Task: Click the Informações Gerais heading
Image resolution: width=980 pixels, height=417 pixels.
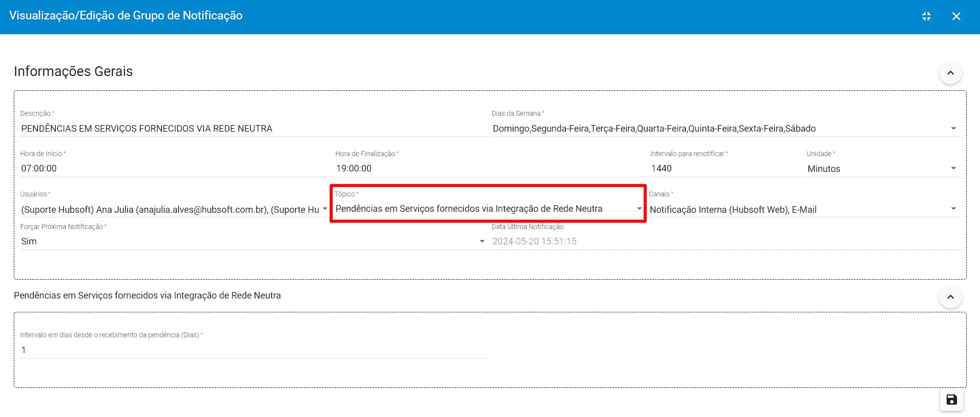Action: coord(74,71)
